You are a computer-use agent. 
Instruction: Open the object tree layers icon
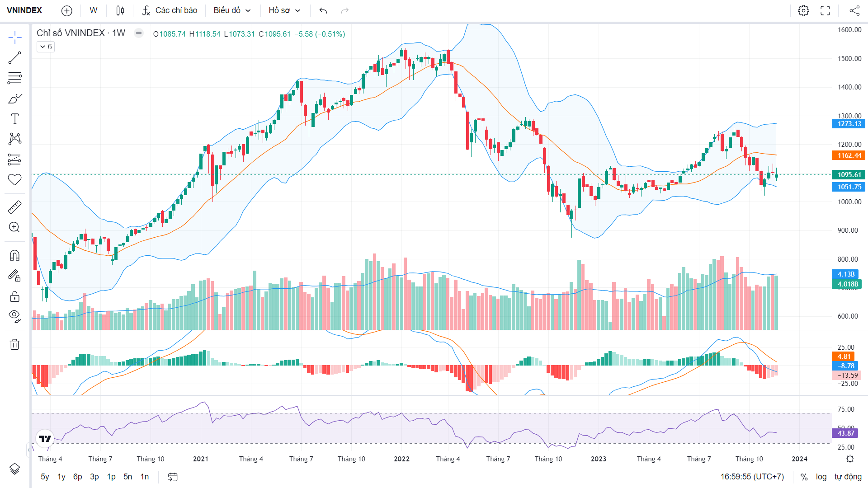[x=14, y=469]
